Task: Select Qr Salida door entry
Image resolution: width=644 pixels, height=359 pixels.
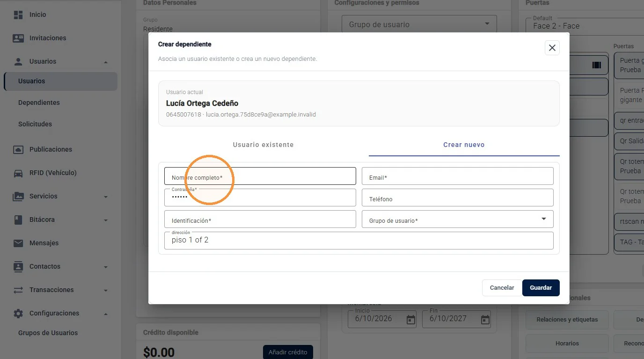Action: (629, 141)
